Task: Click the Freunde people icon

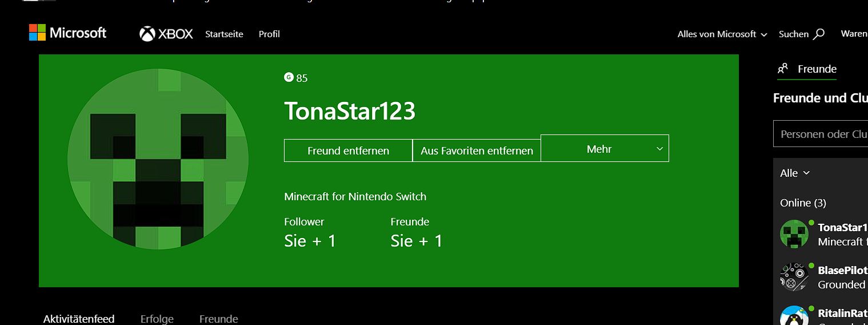Action: tap(783, 69)
